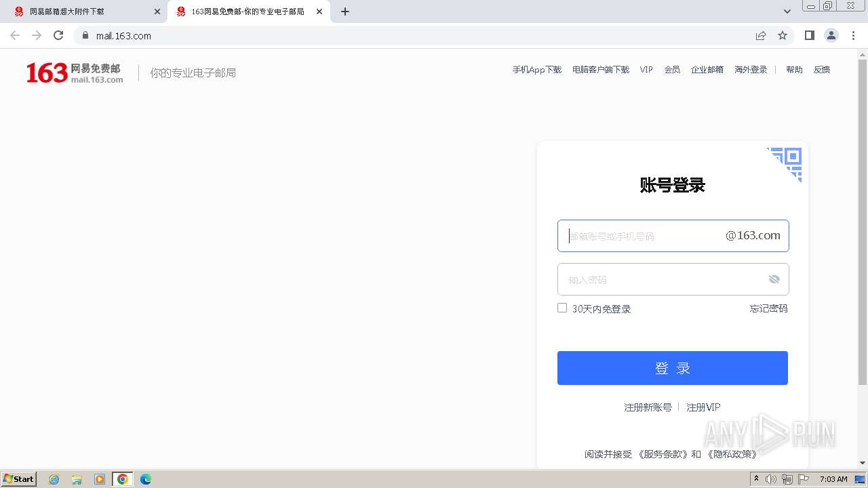
Task: Open Windows Media Player from taskbar
Action: click(x=100, y=479)
